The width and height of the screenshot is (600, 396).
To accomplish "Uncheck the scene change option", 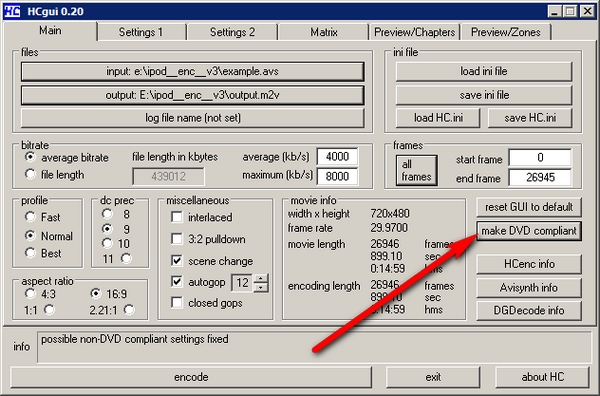I will [177, 261].
